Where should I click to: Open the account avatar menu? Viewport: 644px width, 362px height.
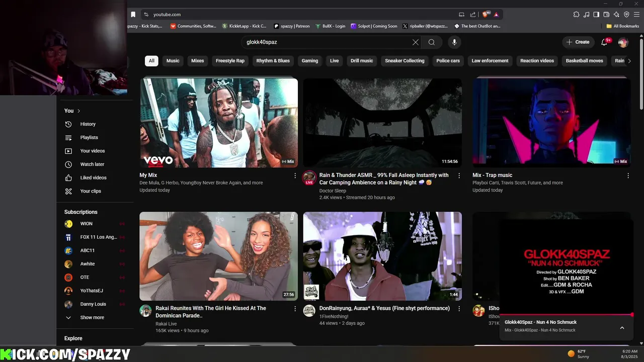click(x=623, y=42)
